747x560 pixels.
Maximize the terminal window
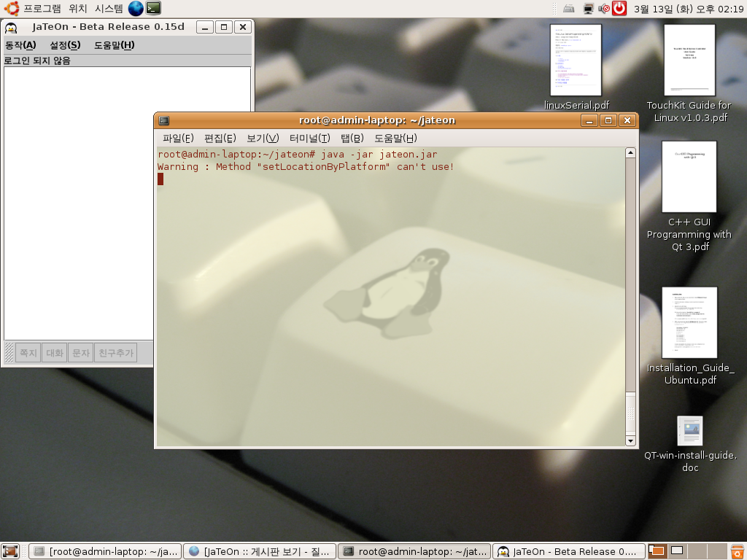pyautogui.click(x=608, y=120)
